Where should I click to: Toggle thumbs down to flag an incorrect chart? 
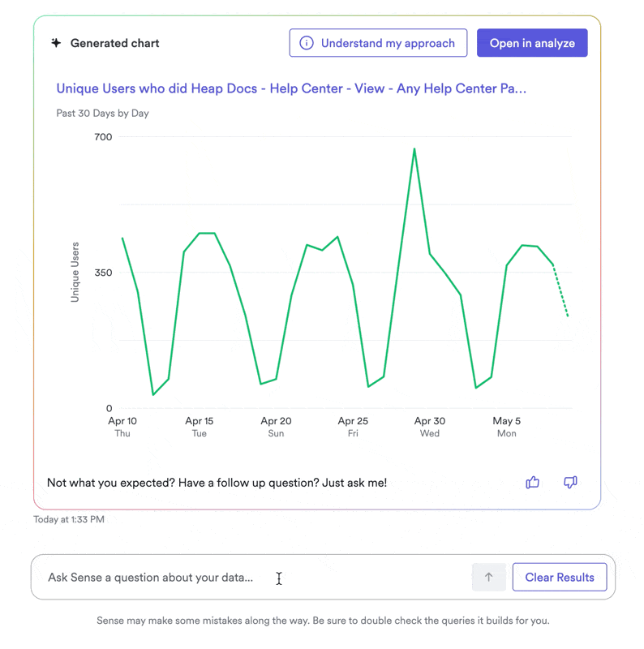[x=569, y=482]
